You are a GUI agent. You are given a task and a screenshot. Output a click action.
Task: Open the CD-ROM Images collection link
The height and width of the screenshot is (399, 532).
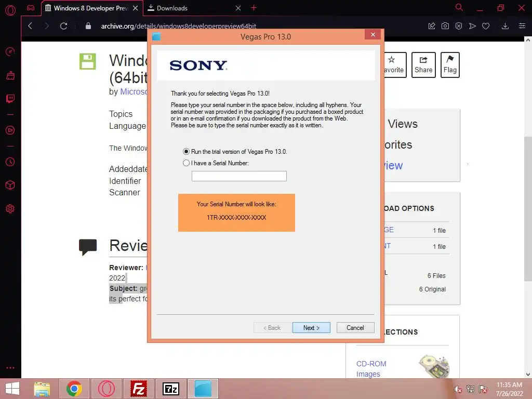(x=371, y=369)
